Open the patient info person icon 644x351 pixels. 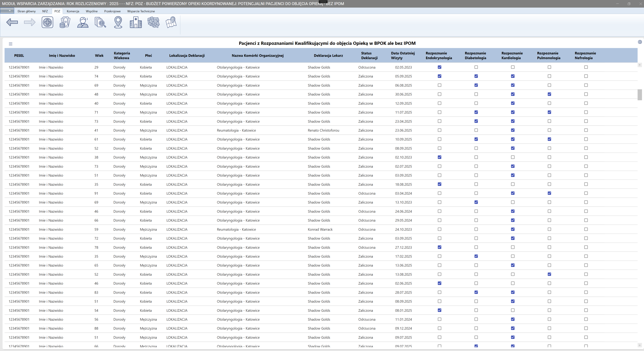pos(83,22)
